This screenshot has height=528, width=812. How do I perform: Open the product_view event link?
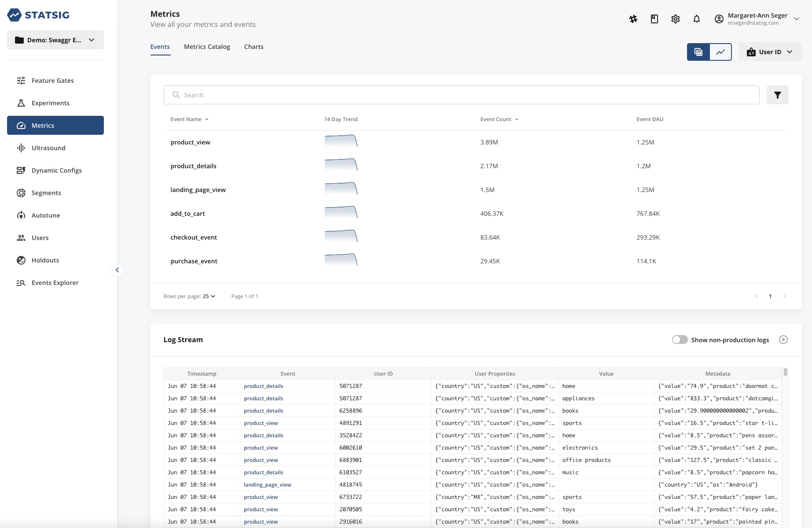190,142
